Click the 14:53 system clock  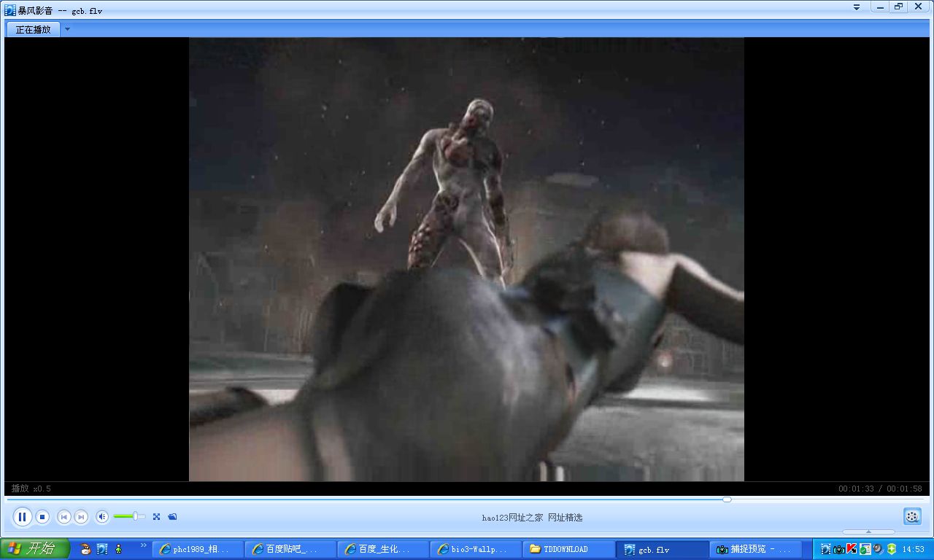click(x=914, y=549)
